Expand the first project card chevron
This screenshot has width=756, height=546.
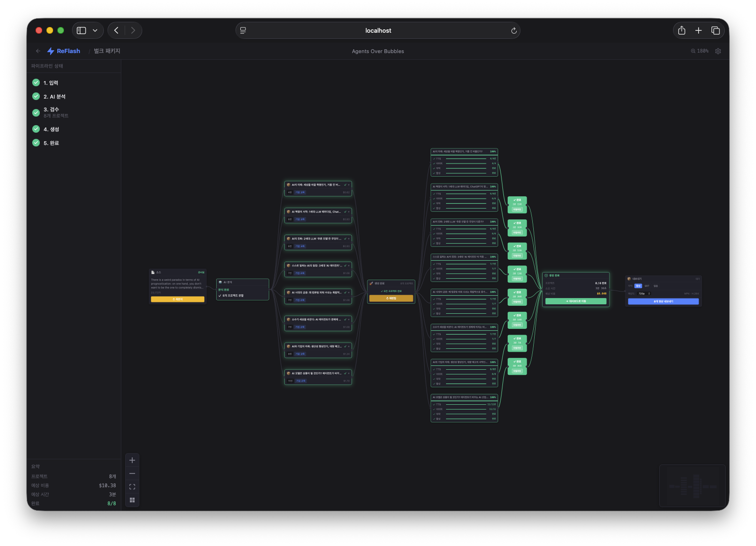(349, 185)
